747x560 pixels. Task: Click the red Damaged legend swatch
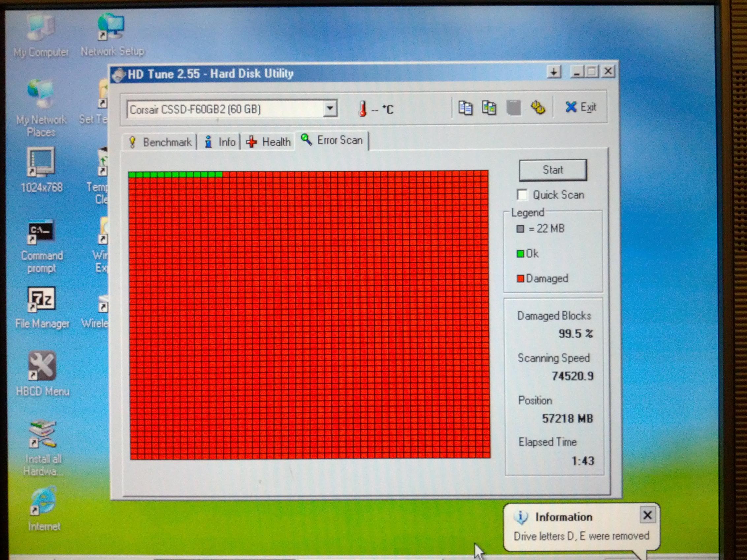[520, 278]
